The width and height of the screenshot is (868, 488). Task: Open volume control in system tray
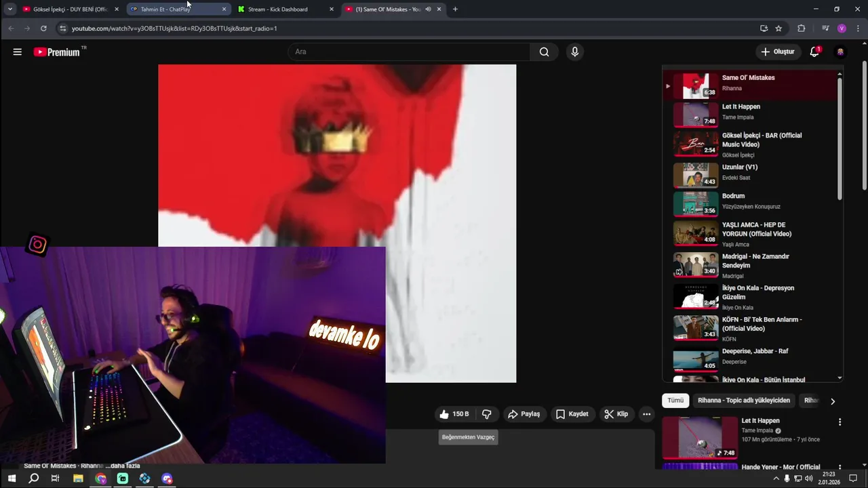coord(808,479)
